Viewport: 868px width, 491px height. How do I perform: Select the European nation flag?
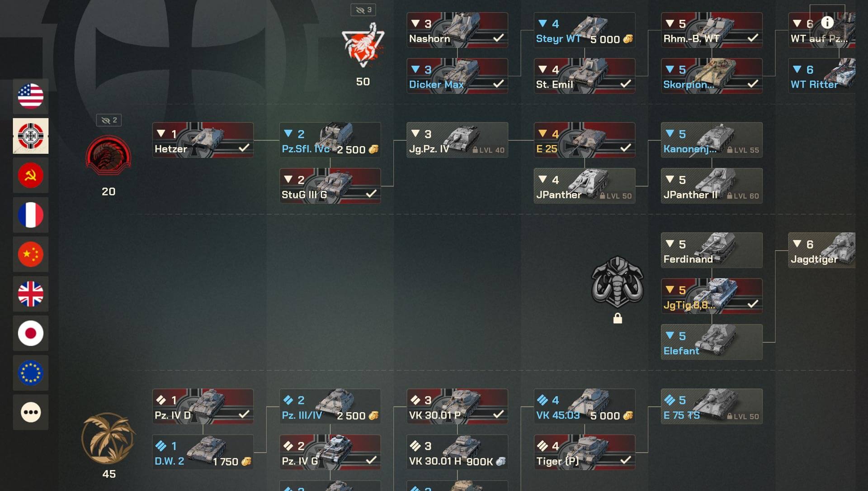(x=31, y=373)
